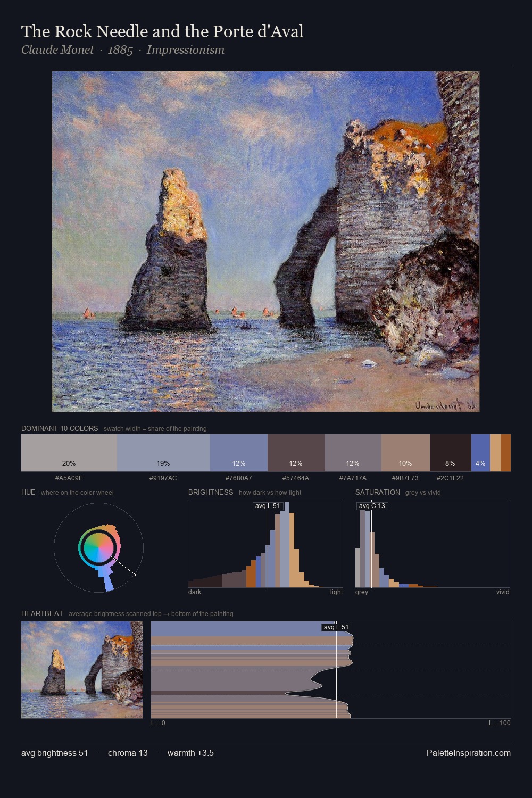Image resolution: width=532 pixels, height=798 pixels.
Task: Click the 'chroma 13' footer stat
Action: (128, 753)
